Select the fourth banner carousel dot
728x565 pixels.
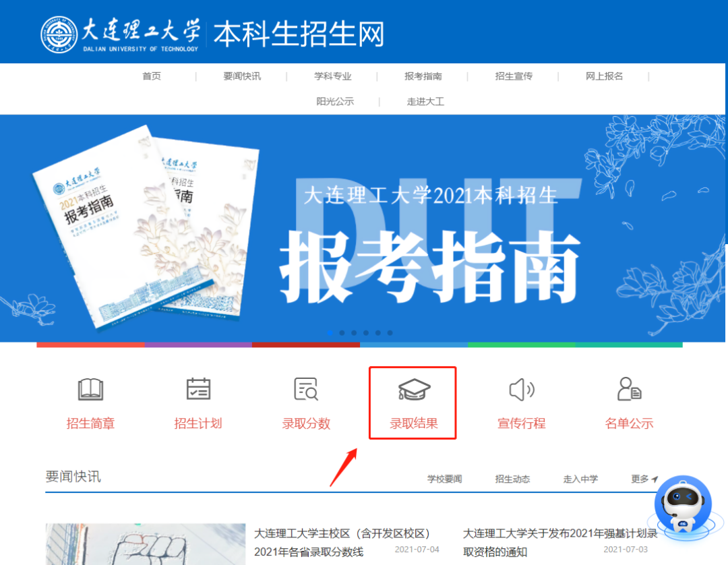click(x=366, y=333)
